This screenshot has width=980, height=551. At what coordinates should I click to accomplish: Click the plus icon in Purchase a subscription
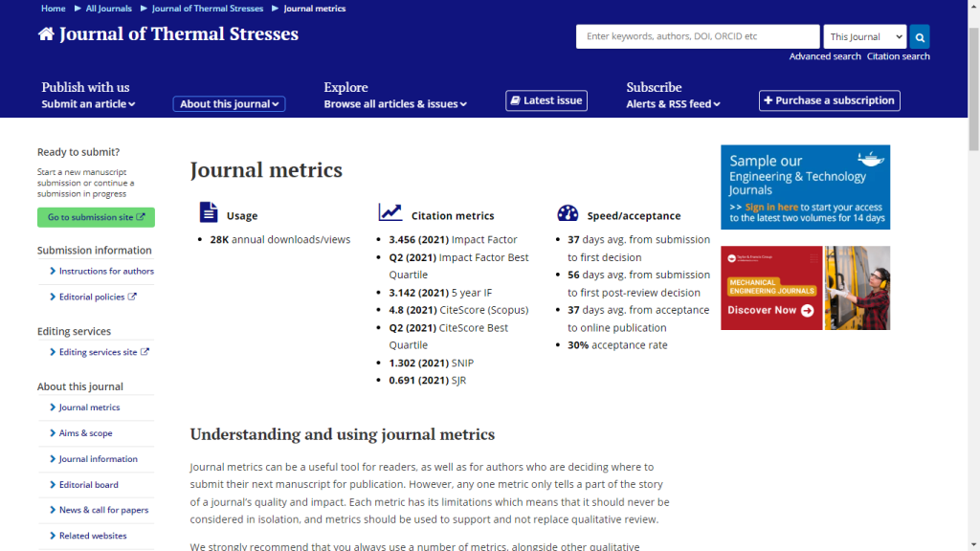768,100
